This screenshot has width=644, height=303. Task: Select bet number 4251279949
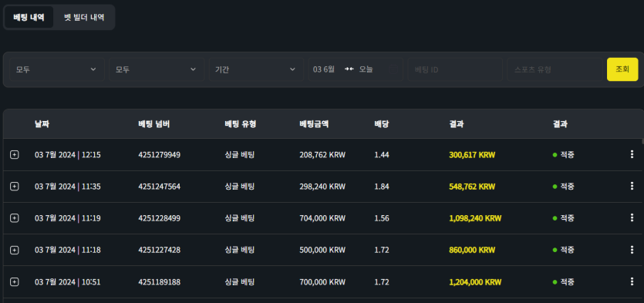point(160,155)
